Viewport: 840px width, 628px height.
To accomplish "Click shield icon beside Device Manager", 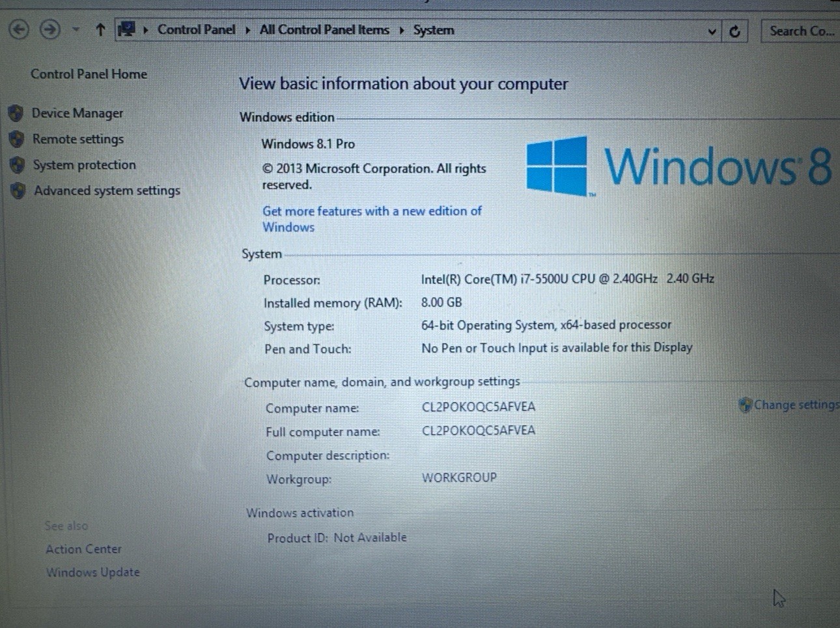I will pos(16,113).
